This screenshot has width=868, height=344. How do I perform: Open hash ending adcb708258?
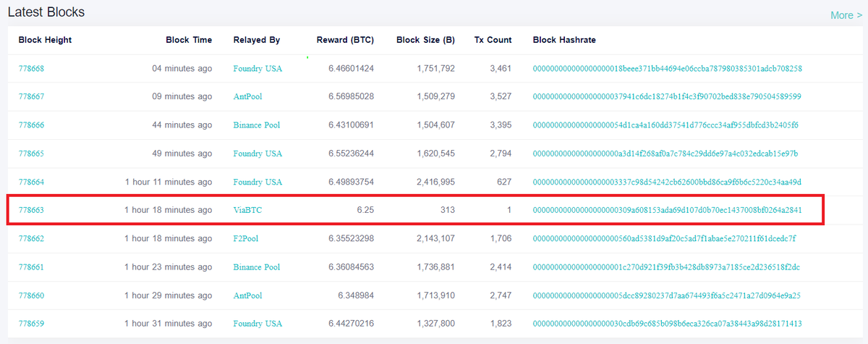668,69
